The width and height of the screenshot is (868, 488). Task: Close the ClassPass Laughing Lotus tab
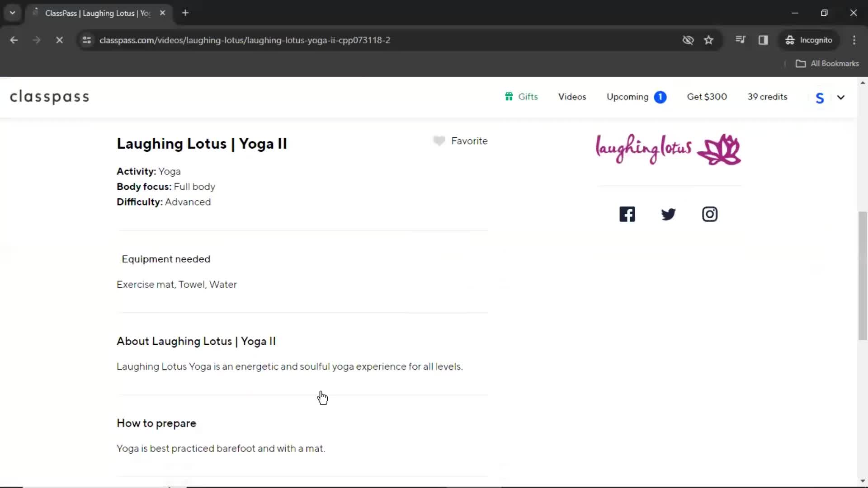163,13
